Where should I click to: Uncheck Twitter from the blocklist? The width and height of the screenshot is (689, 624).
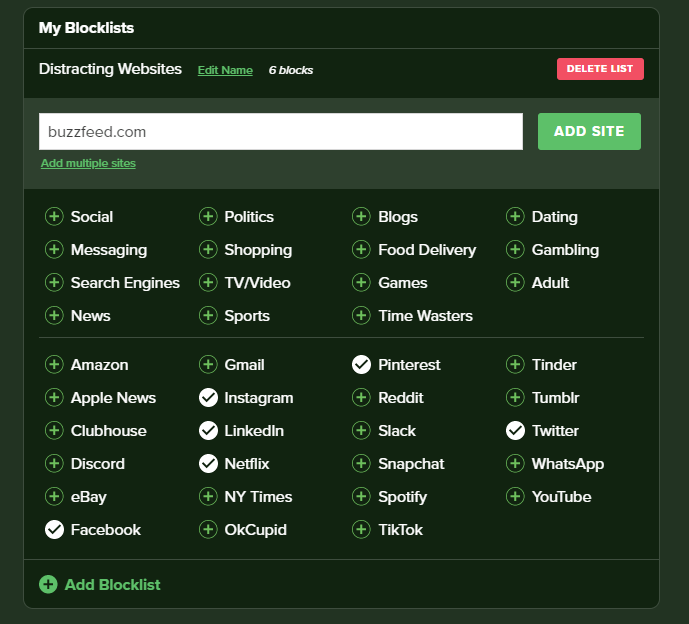click(x=515, y=431)
